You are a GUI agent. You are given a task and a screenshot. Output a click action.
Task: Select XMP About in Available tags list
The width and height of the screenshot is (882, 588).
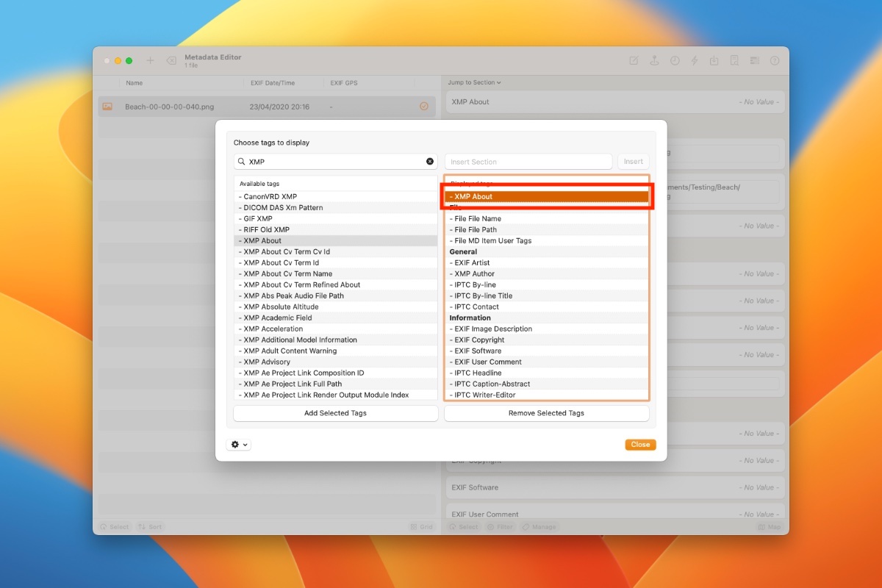click(335, 240)
